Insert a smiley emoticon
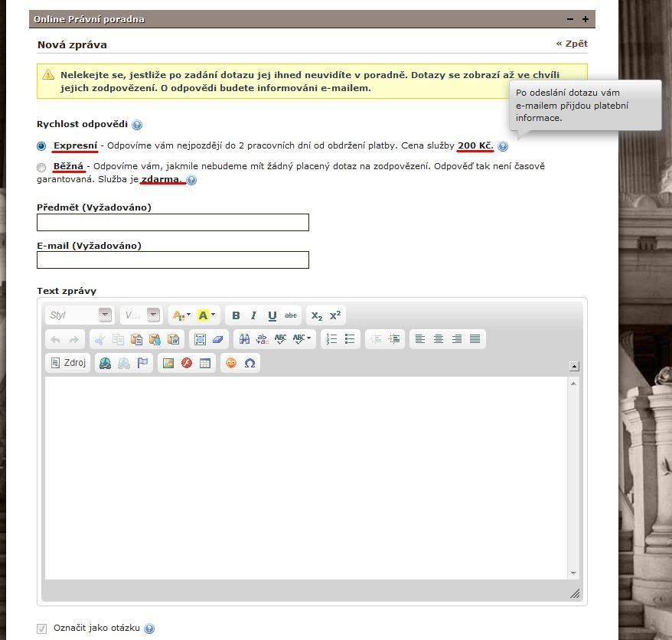 231,364
